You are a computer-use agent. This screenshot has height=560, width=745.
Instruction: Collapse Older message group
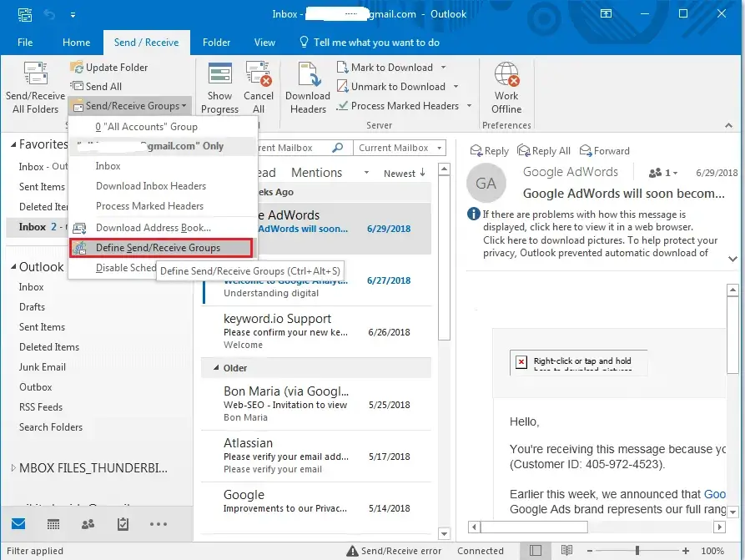coord(216,367)
